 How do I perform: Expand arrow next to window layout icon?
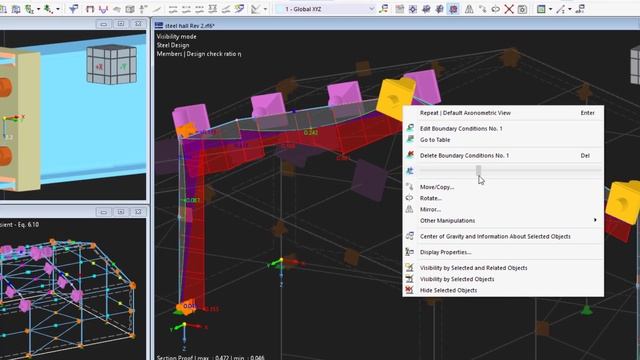(550, 9)
